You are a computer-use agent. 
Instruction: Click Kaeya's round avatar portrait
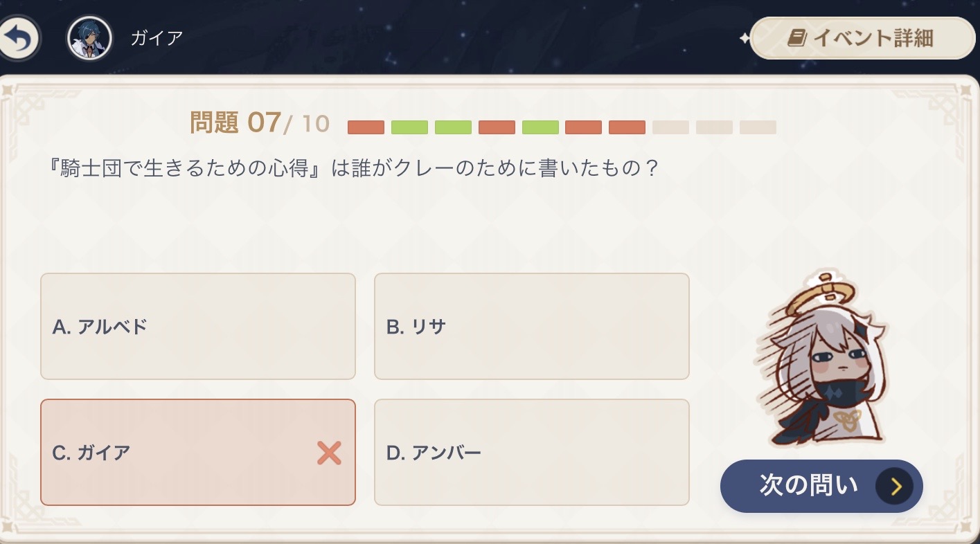point(89,39)
